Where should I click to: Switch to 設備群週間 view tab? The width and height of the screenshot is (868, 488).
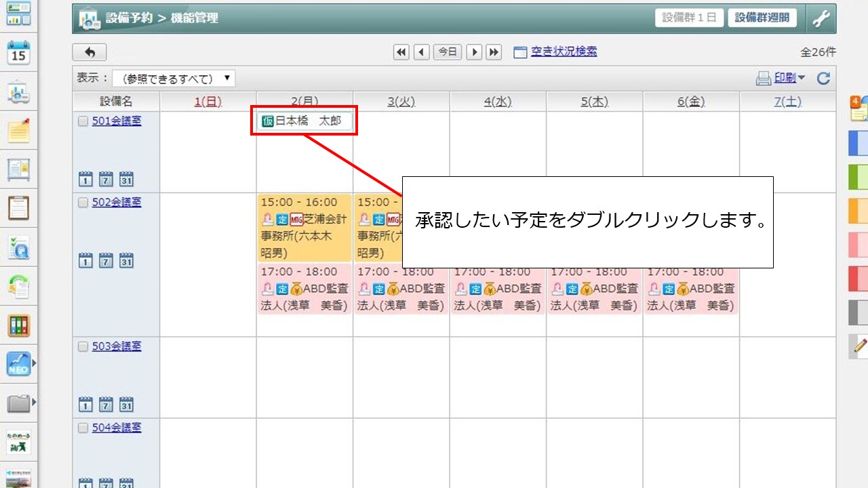[762, 18]
